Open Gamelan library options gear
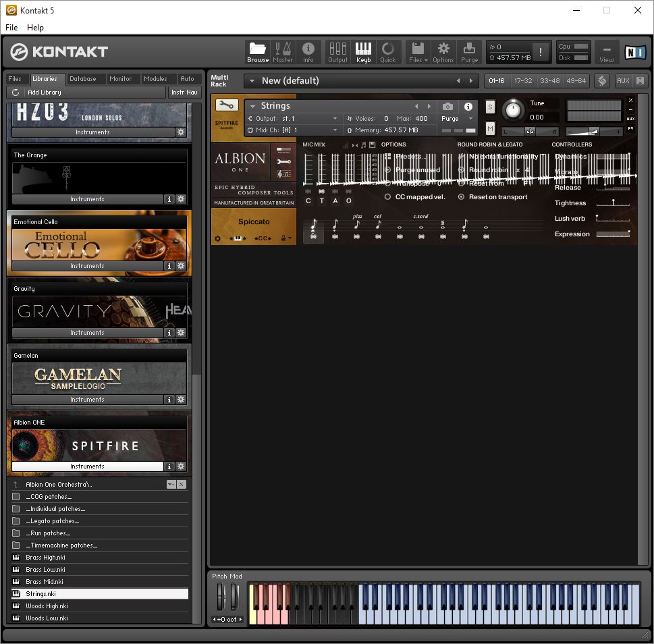The height and width of the screenshot is (644, 654). pyautogui.click(x=181, y=399)
